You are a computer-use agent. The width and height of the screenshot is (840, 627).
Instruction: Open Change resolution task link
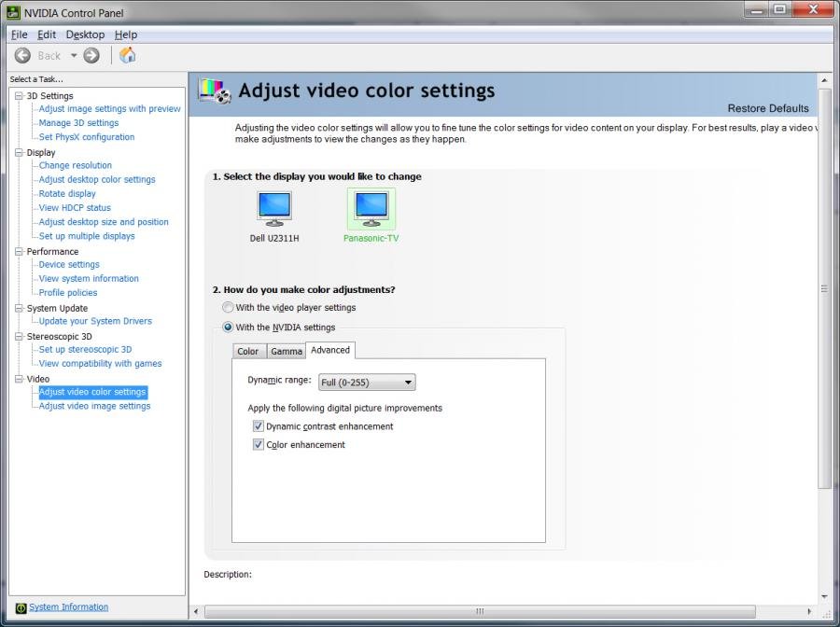tap(75, 165)
